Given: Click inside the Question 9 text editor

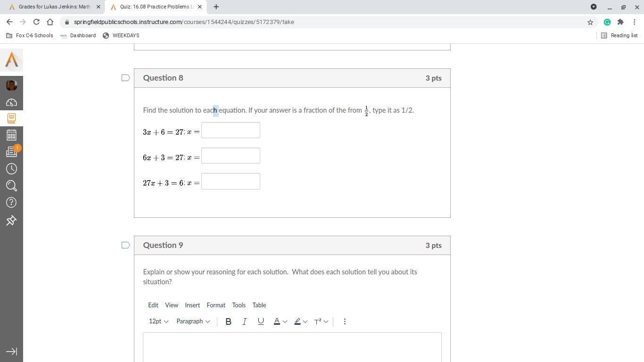Looking at the screenshot, I should click(292, 347).
